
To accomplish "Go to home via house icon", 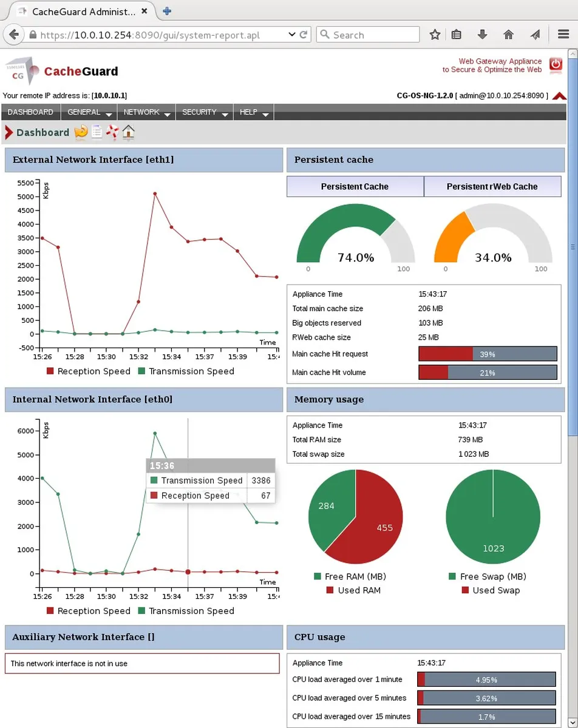I will (x=128, y=132).
